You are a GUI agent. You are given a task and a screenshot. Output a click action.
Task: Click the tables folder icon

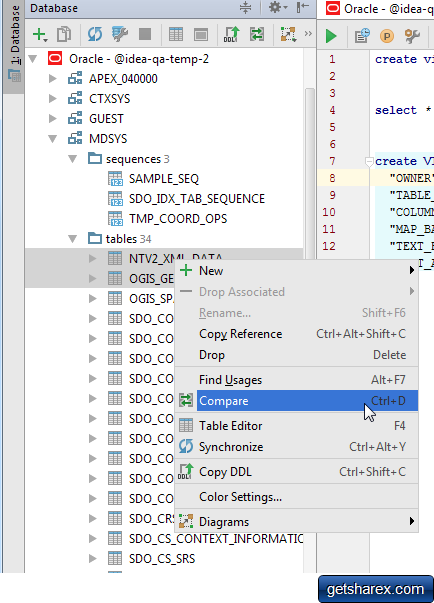click(x=95, y=238)
